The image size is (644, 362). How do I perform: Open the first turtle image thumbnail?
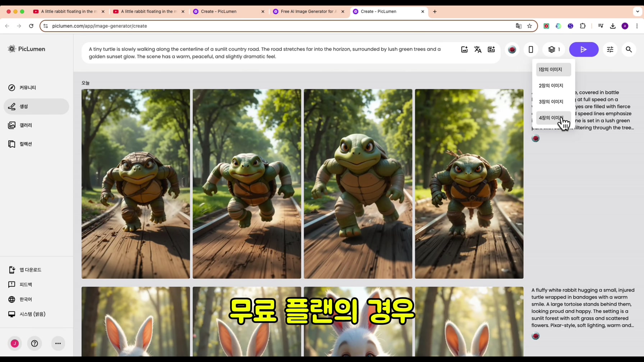pos(136,184)
